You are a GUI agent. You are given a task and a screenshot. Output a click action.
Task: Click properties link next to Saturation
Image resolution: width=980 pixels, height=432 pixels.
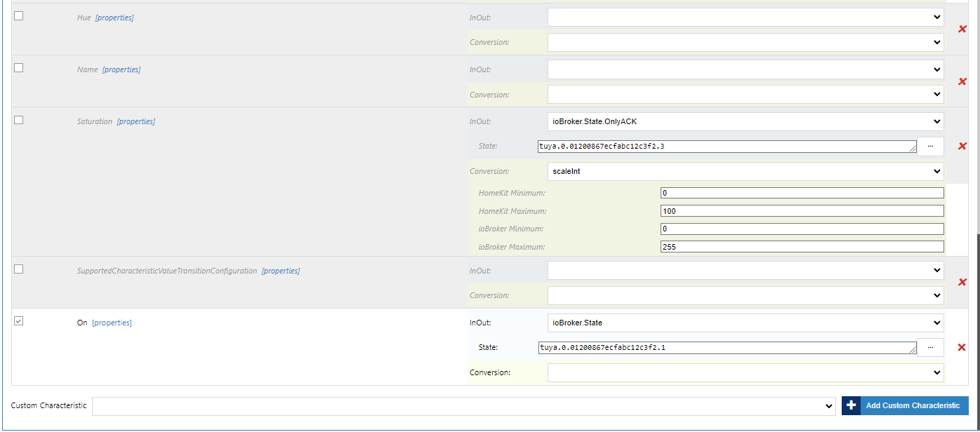(136, 121)
